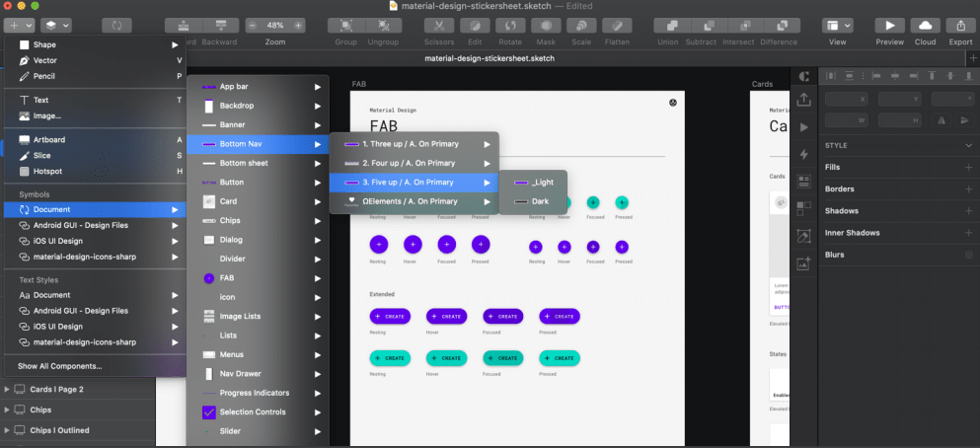Add a new Fill with plus
Image resolution: width=980 pixels, height=448 pixels.
(x=968, y=167)
